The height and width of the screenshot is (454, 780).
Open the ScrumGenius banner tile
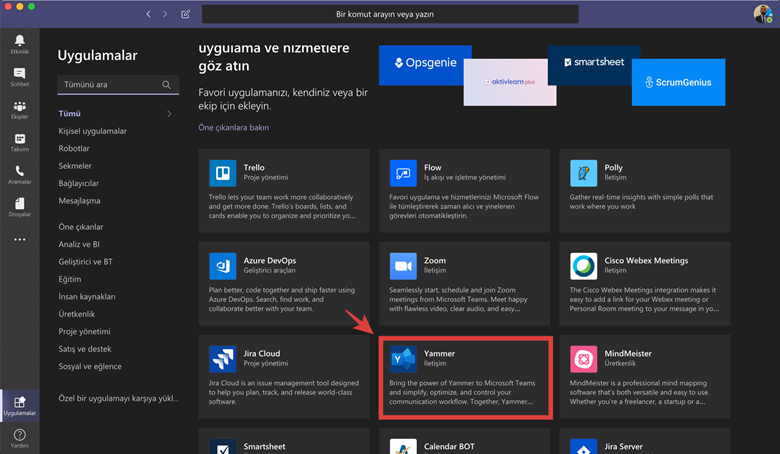pyautogui.click(x=679, y=82)
